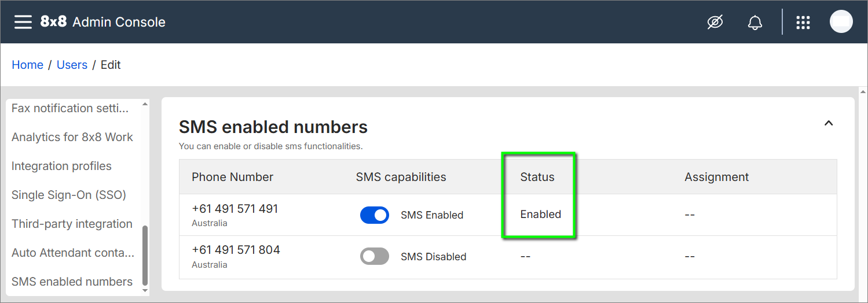Go to Auto Attendant contact sidebar item
Screen dimensions: 868x303
click(73, 253)
